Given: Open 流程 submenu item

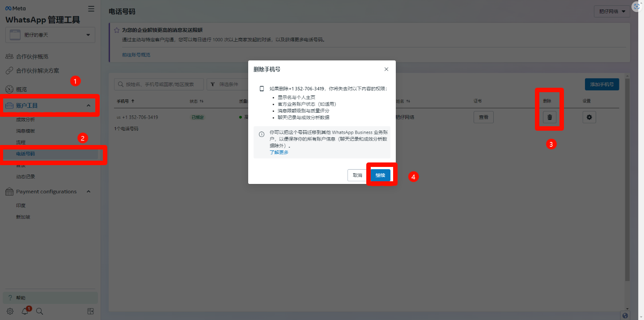Looking at the screenshot, I should coord(21,142).
